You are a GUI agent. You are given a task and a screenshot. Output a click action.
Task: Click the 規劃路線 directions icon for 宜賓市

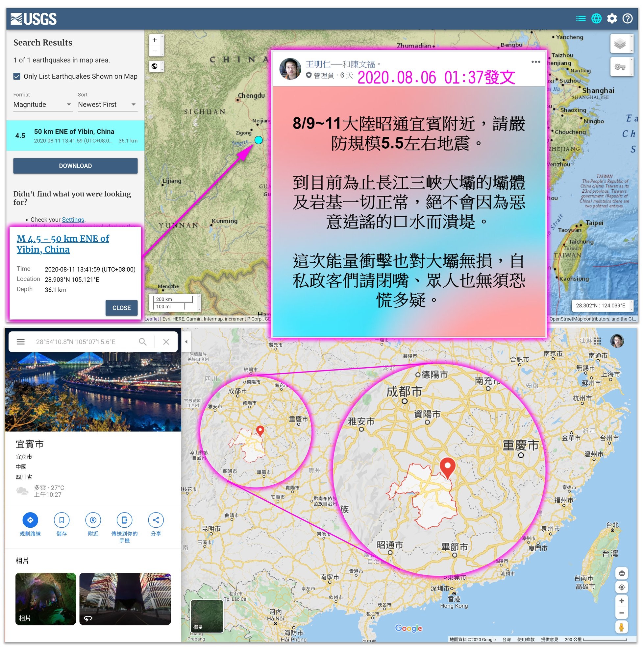pyautogui.click(x=30, y=520)
